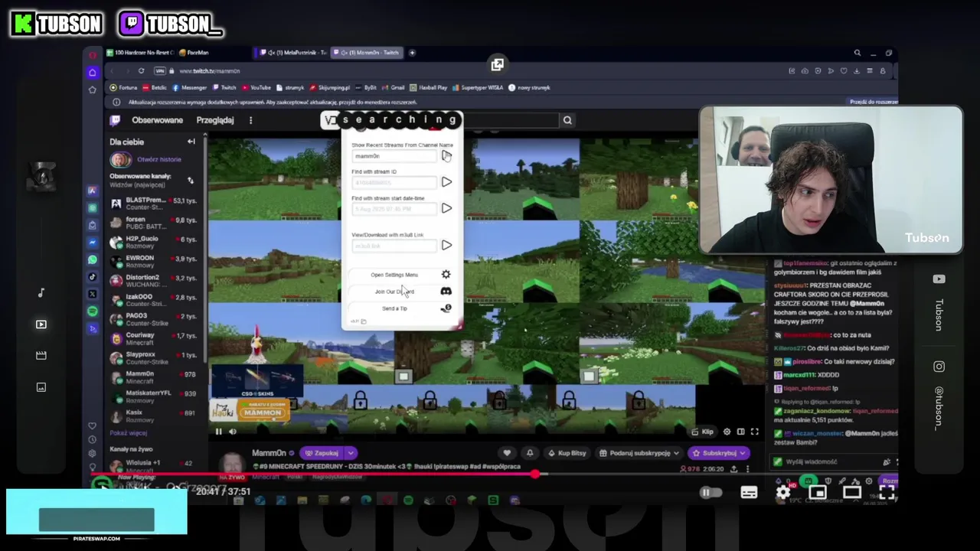The width and height of the screenshot is (980, 551).
Task: Mute the Twitch player volume
Action: pyautogui.click(x=233, y=432)
